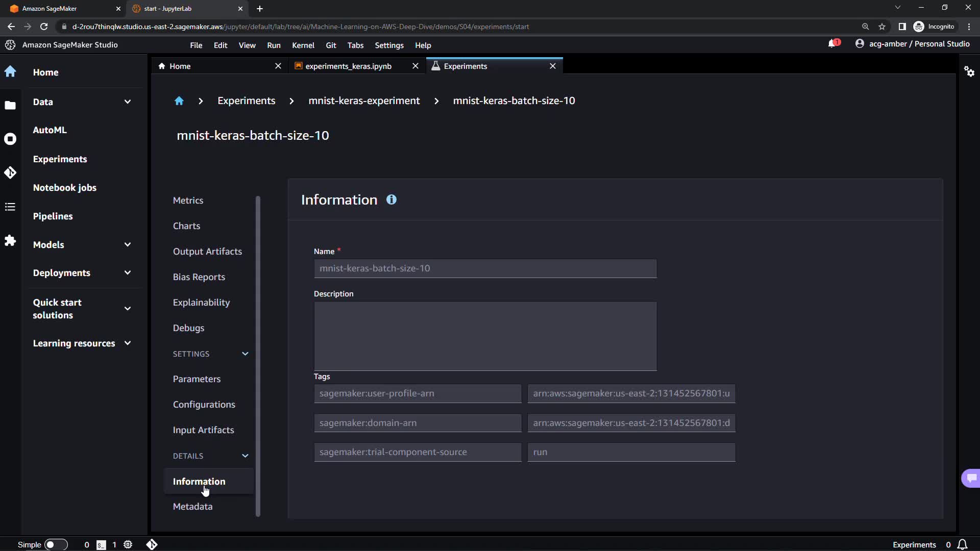Open the notifications bell with badge
The image size is (980, 551).
click(x=833, y=44)
